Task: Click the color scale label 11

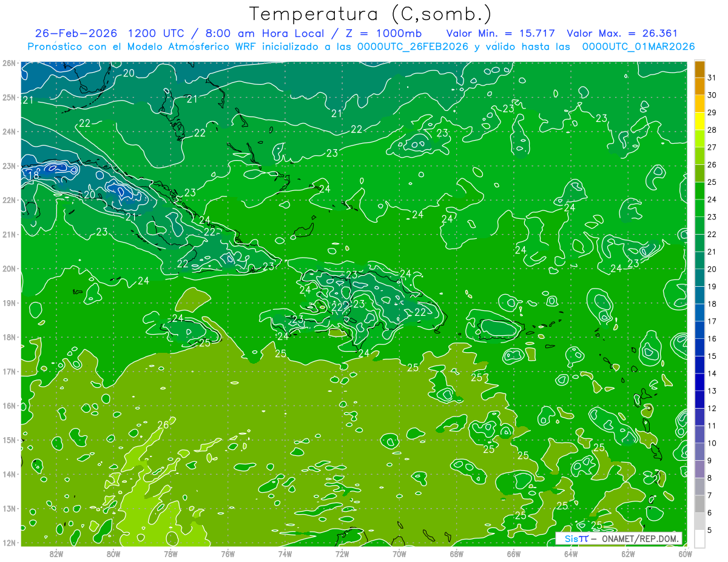Action: pyautogui.click(x=712, y=426)
